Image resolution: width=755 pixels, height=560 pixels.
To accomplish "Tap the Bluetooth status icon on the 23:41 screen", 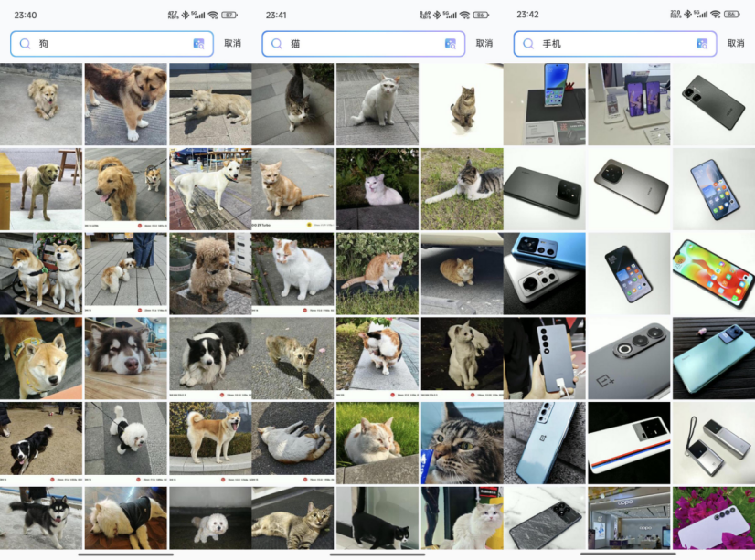I will coord(437,15).
